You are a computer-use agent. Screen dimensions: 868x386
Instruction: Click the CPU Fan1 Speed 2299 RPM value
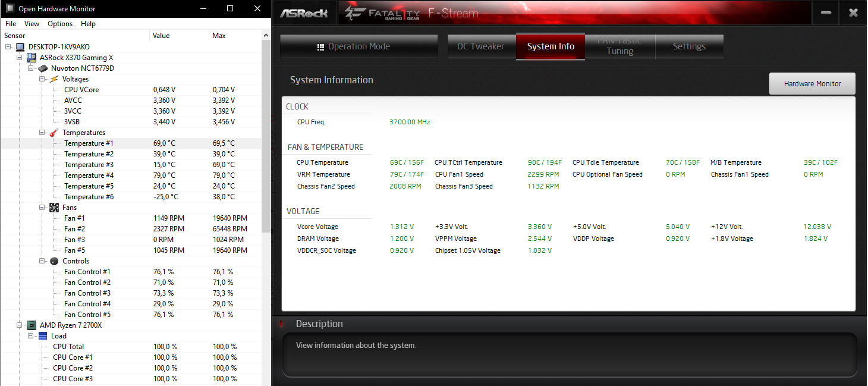pyautogui.click(x=543, y=174)
